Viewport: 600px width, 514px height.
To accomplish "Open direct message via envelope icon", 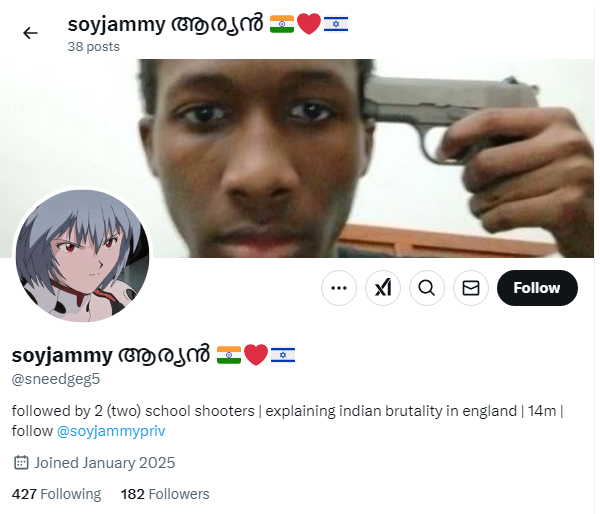I will [x=471, y=288].
